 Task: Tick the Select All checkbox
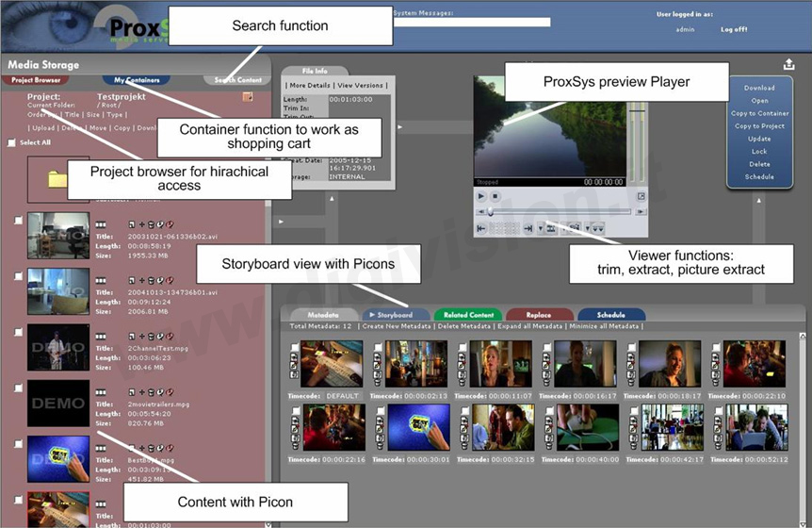click(x=11, y=142)
